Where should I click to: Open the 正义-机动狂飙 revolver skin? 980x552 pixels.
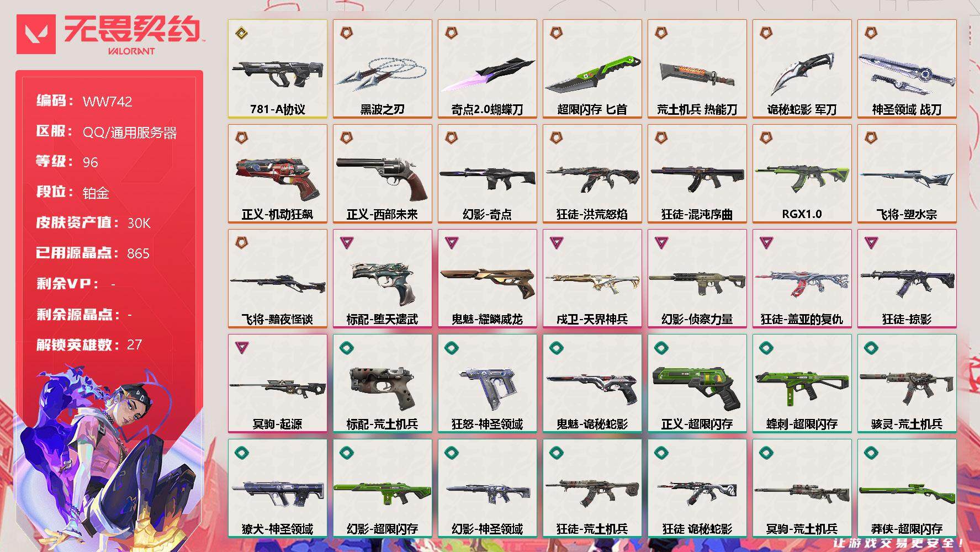point(277,174)
